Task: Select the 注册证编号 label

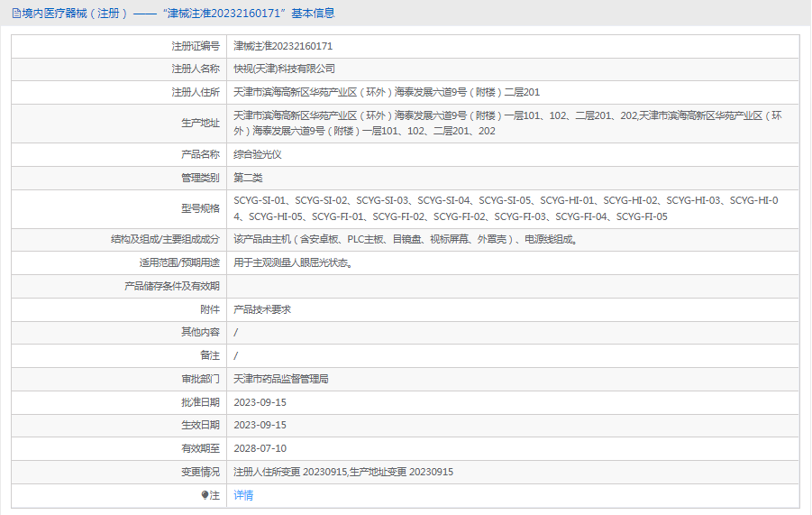Action: (x=196, y=47)
